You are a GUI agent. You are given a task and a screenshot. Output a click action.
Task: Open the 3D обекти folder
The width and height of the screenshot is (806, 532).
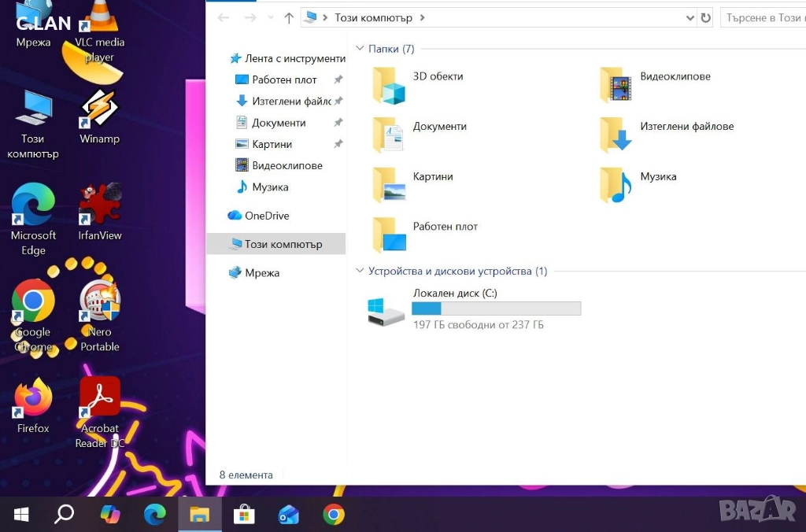(x=389, y=86)
